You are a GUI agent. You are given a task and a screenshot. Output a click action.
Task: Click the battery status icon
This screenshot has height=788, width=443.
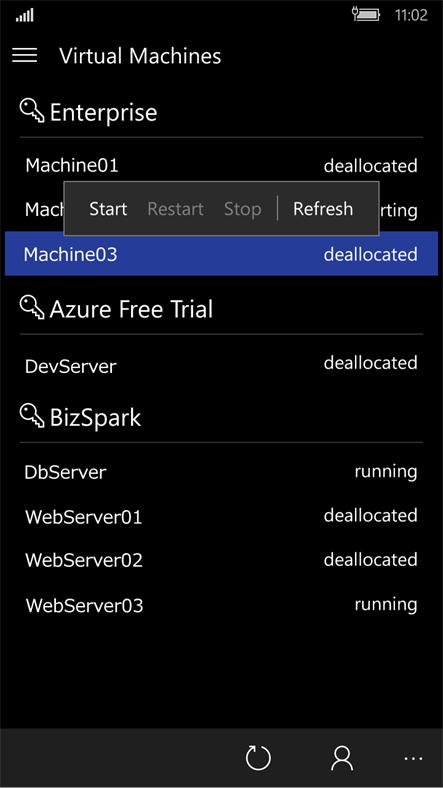[x=366, y=15]
